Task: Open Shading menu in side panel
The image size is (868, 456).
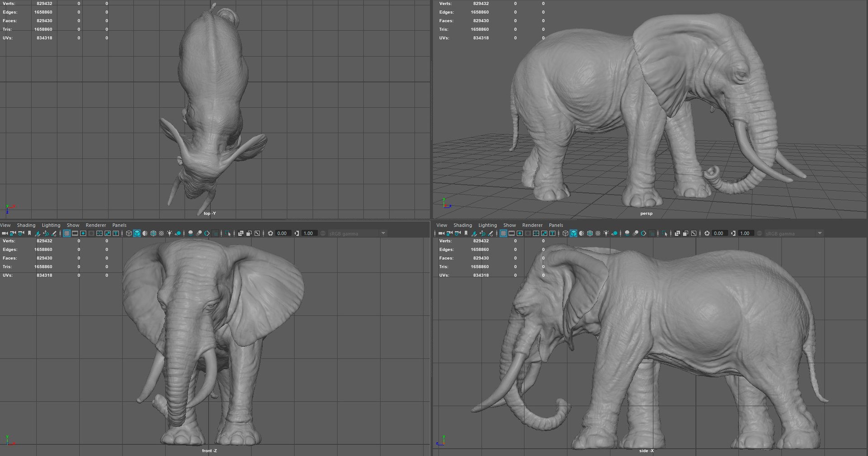Action: [x=462, y=225]
